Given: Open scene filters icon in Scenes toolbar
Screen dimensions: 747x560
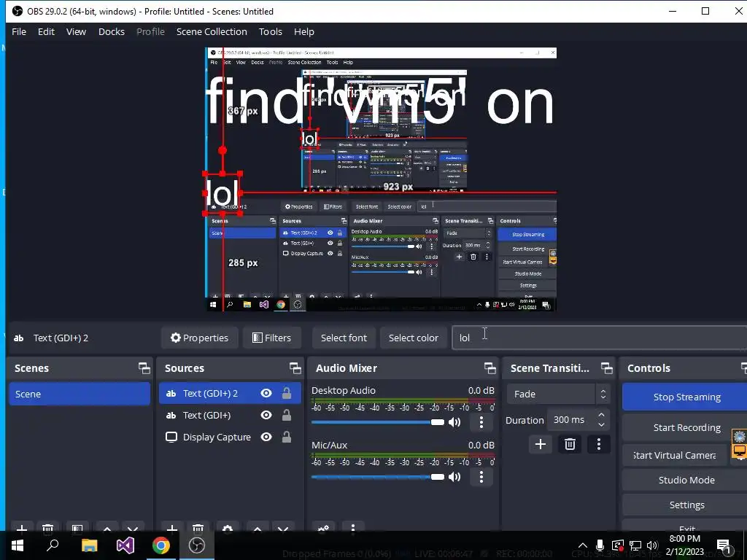Looking at the screenshot, I should click(77, 528).
